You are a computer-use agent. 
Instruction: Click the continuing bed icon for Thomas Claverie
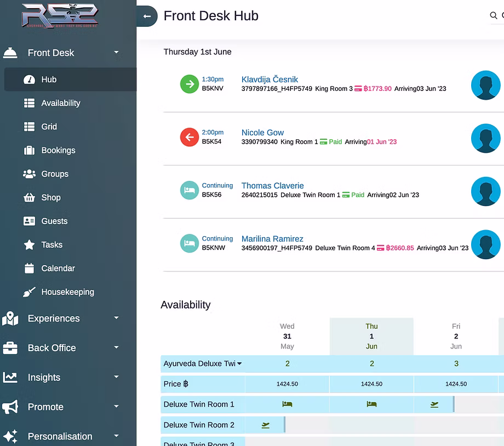pyautogui.click(x=190, y=190)
